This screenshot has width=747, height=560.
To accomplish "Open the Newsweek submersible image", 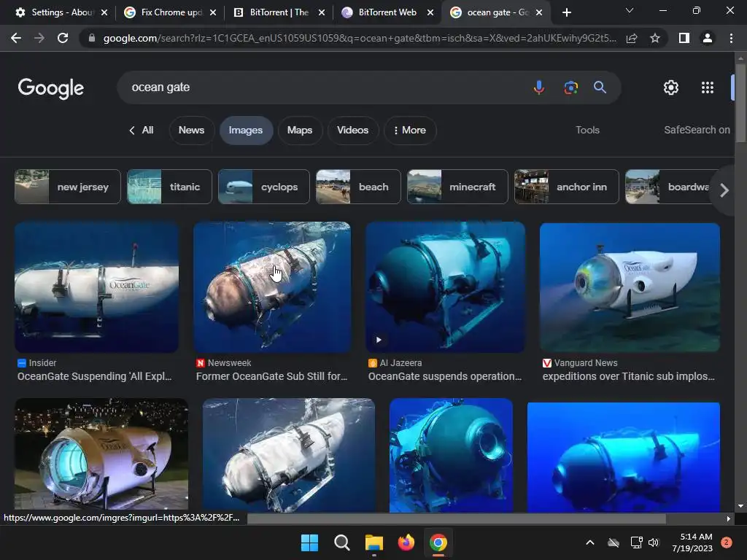I will click(x=272, y=287).
